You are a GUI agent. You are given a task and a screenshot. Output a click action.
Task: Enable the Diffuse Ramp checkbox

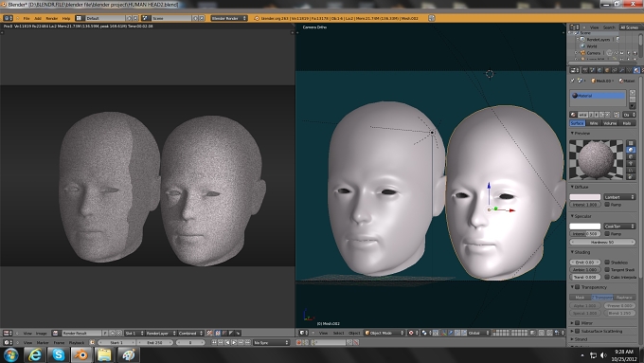(x=607, y=205)
